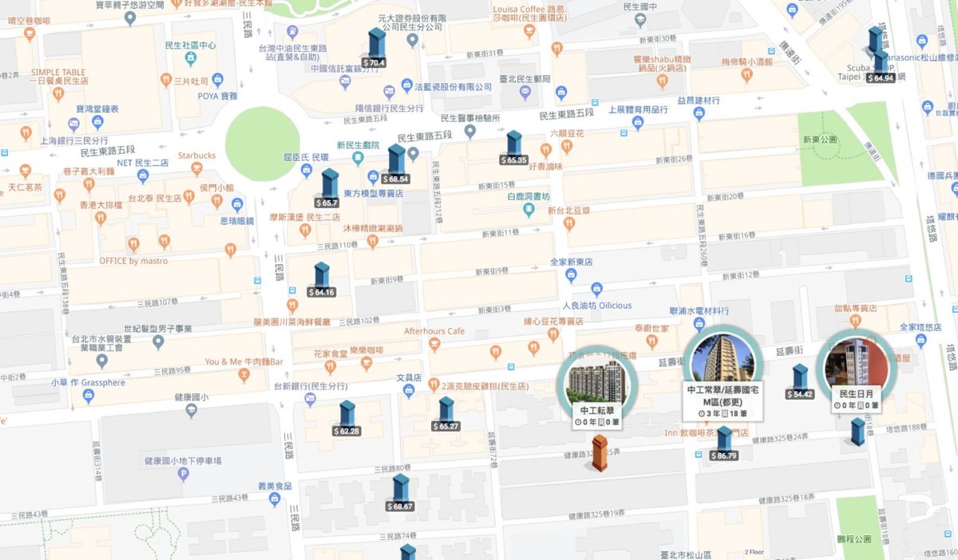Image resolution: width=958 pixels, height=560 pixels.
Task: Select the 全家新東店 store pin
Action: (570, 274)
